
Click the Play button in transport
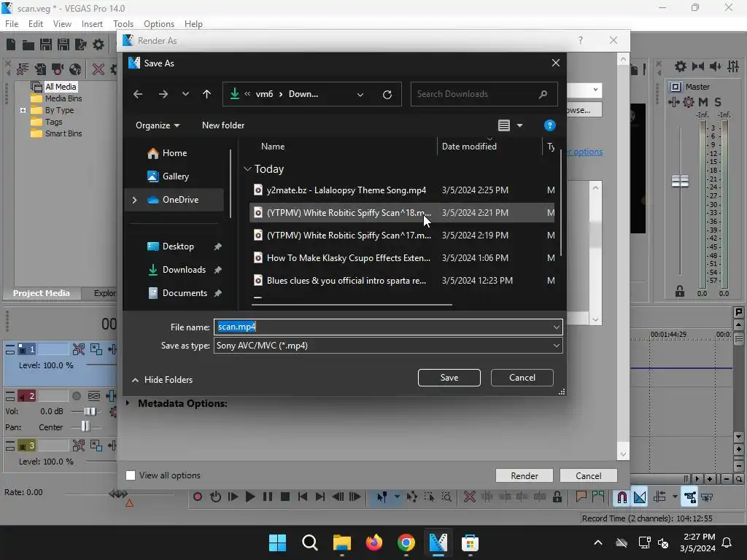(250, 497)
